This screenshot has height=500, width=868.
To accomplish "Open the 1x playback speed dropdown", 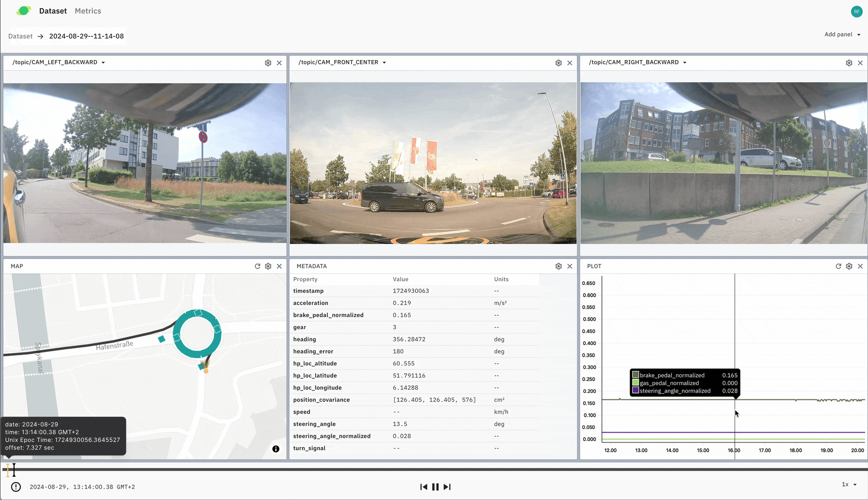I will (x=849, y=485).
